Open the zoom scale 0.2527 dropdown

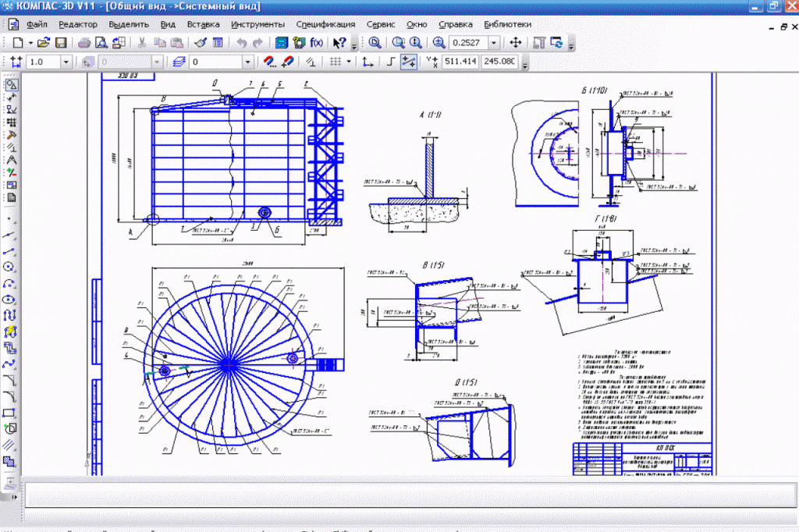point(494,43)
